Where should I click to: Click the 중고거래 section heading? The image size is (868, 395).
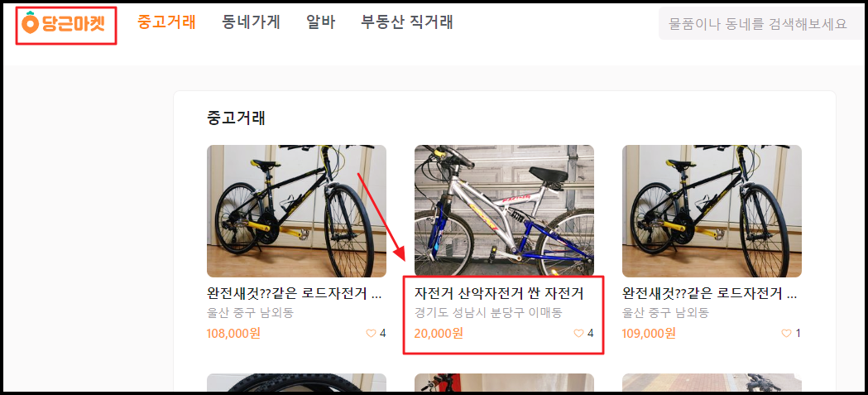[236, 118]
